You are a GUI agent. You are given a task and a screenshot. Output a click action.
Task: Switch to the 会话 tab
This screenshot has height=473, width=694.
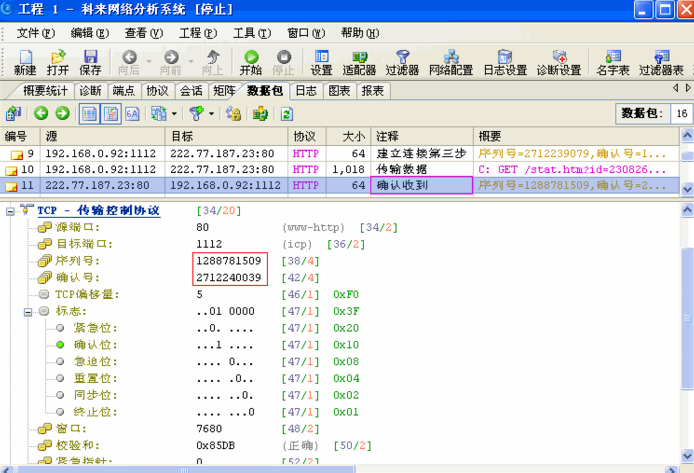coord(191,91)
